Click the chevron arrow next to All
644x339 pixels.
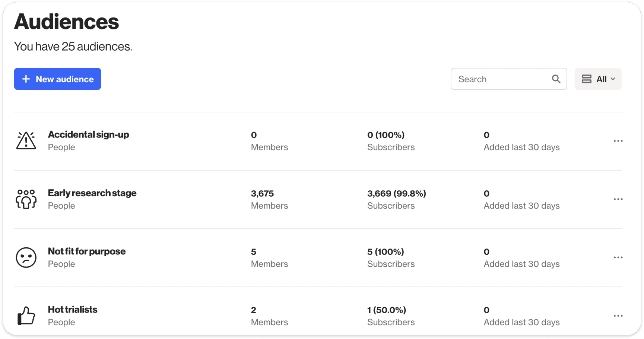(613, 79)
